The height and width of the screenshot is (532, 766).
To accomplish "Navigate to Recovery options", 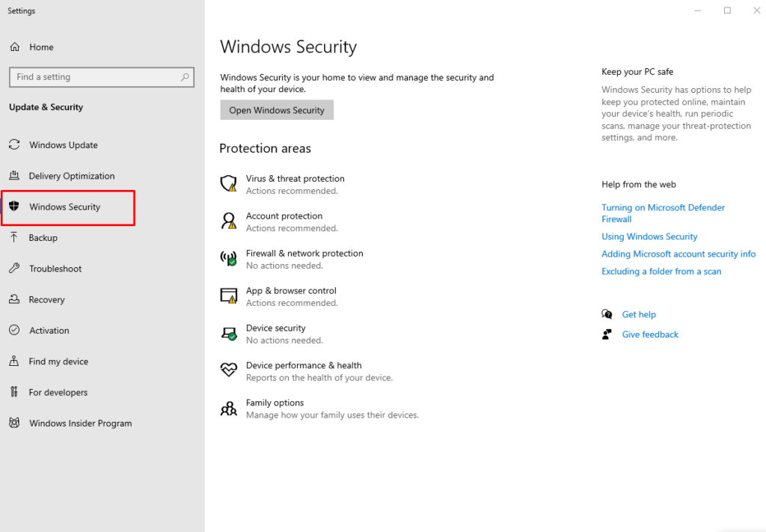I will pos(46,300).
